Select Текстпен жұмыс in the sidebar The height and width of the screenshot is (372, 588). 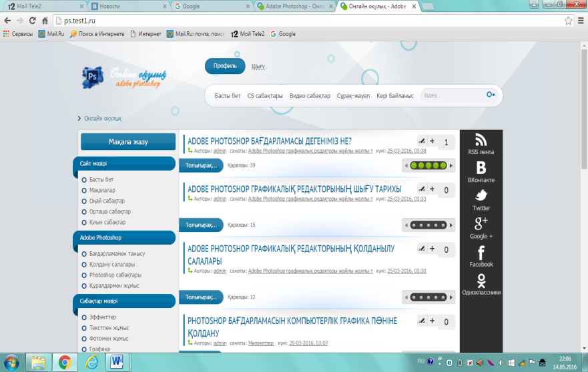point(109,328)
